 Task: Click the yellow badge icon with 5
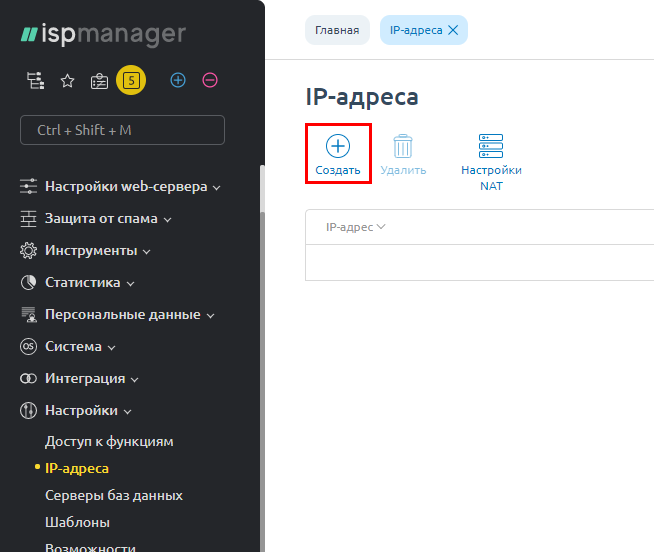point(131,80)
